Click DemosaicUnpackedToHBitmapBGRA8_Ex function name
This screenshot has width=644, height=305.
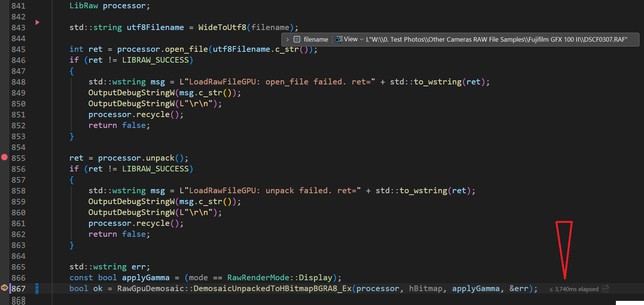pyautogui.click(x=273, y=288)
